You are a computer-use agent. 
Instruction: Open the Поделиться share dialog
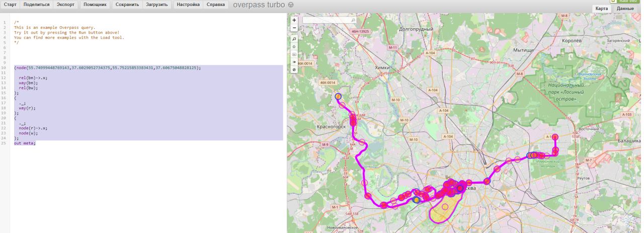pyautogui.click(x=36, y=4)
